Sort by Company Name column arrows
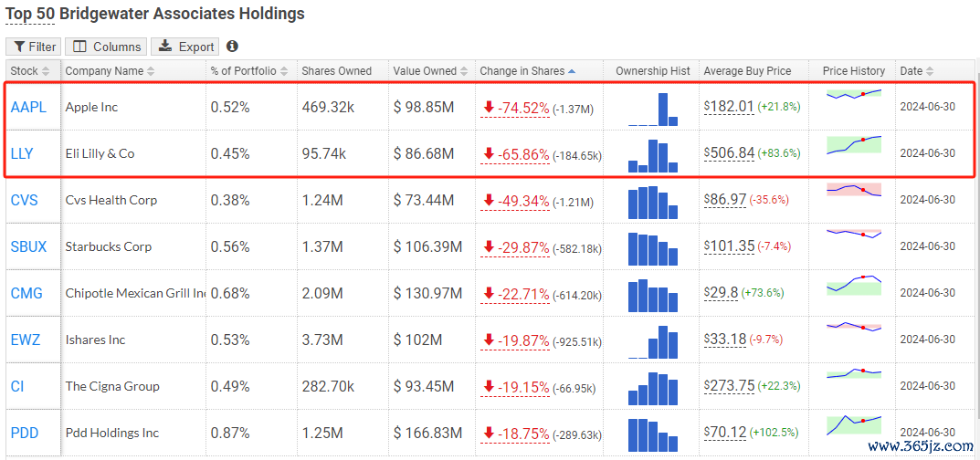 point(151,71)
